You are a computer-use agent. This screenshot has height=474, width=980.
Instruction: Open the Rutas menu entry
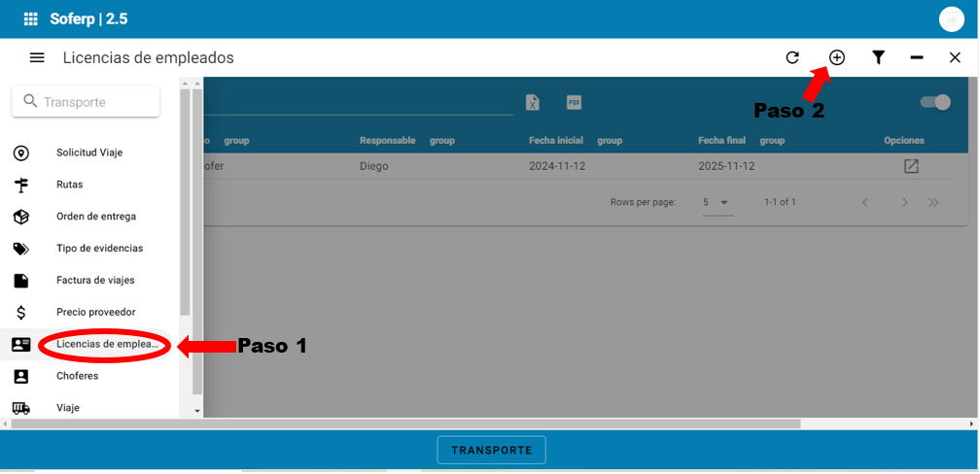[x=69, y=185]
